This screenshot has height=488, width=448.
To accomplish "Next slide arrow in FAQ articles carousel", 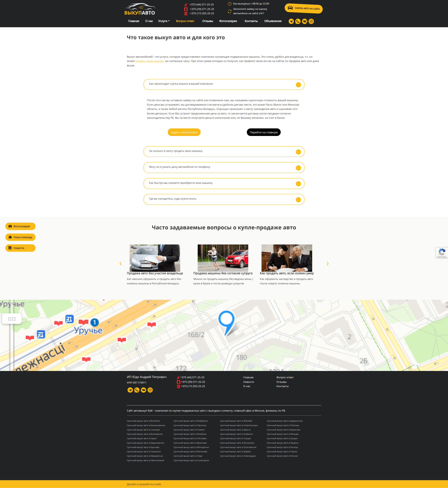I will 328,264.
